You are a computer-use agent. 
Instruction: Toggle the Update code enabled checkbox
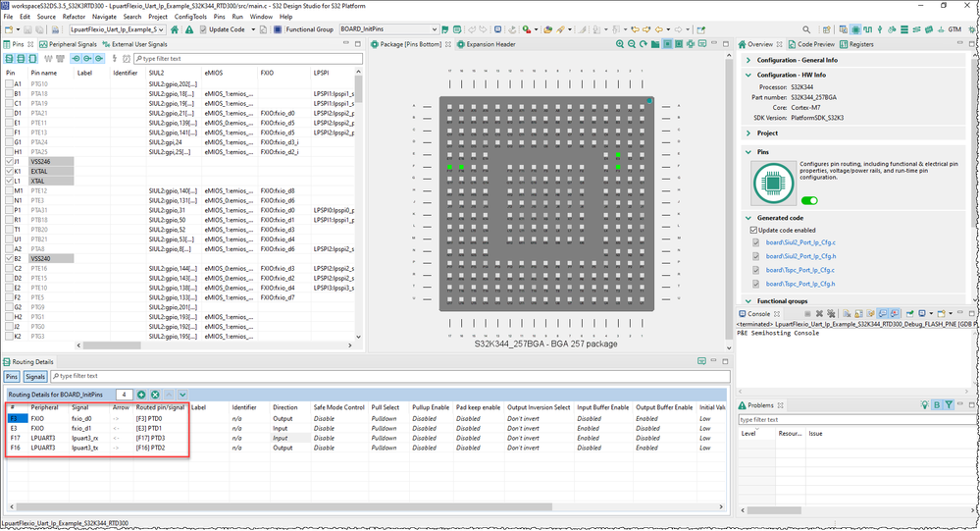click(x=753, y=230)
